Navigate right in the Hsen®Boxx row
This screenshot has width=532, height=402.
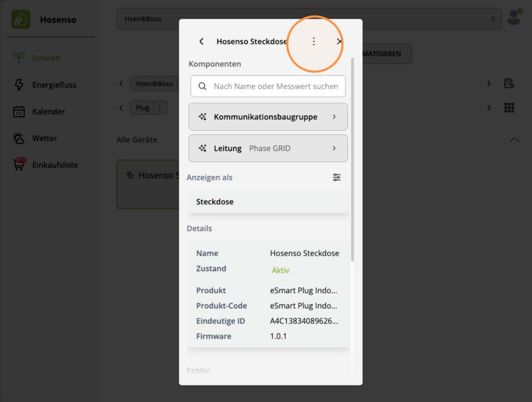tap(489, 83)
